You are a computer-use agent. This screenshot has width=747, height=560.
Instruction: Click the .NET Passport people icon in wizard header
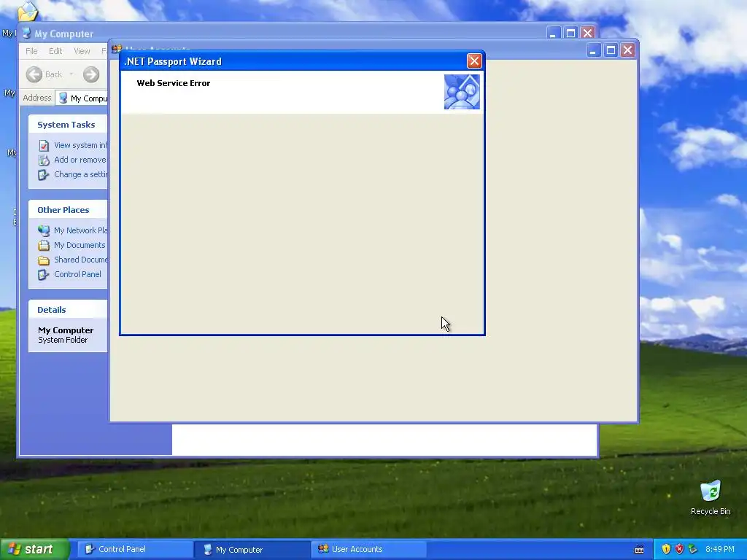pos(462,92)
